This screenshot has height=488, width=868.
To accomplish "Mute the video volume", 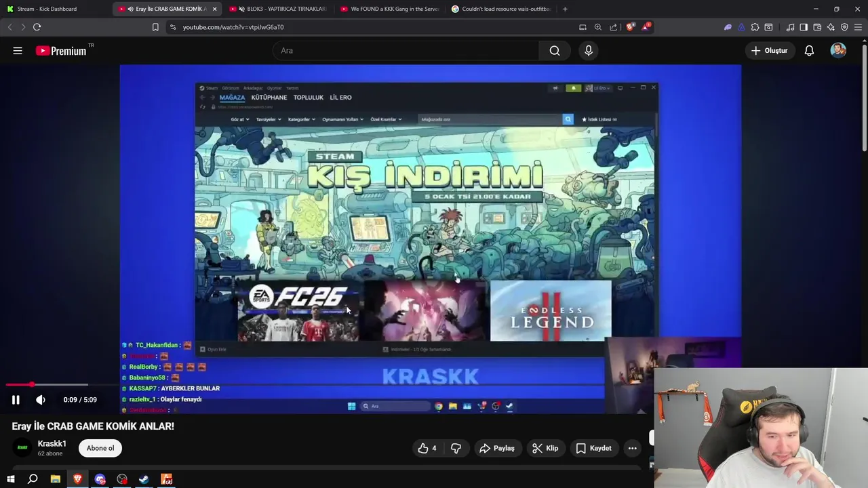I will tap(41, 400).
